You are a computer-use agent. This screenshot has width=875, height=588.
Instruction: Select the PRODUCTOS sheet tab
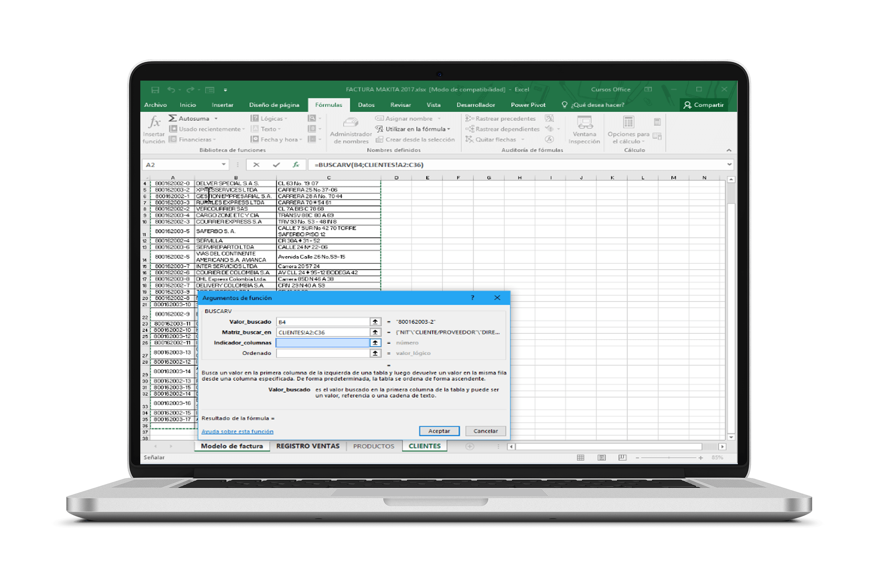point(373,446)
